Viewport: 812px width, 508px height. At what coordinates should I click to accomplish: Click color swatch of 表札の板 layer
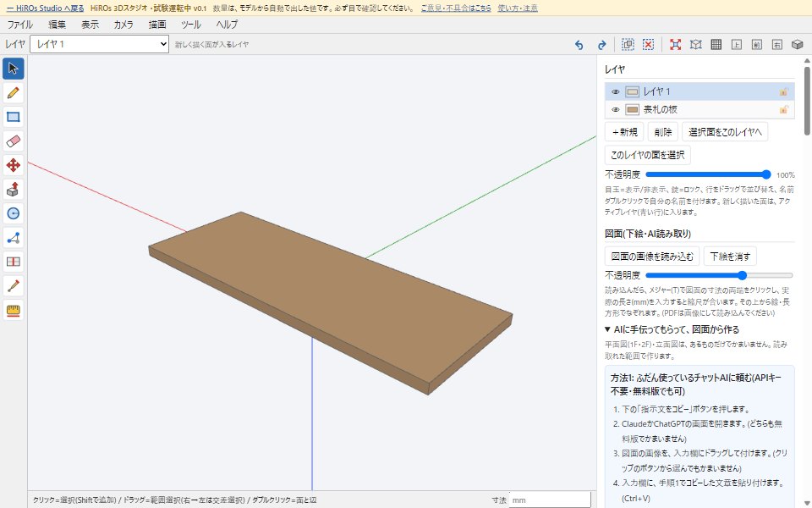pyautogui.click(x=633, y=109)
